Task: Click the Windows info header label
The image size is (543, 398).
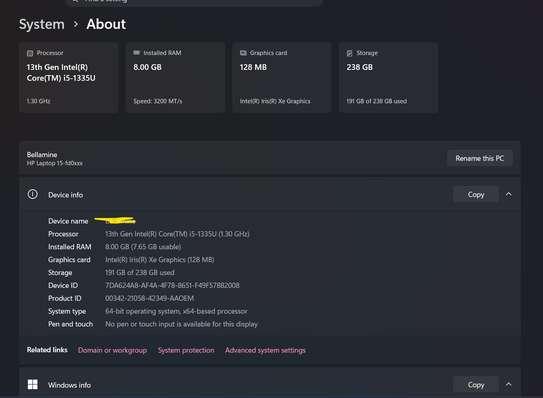Action: click(69, 385)
